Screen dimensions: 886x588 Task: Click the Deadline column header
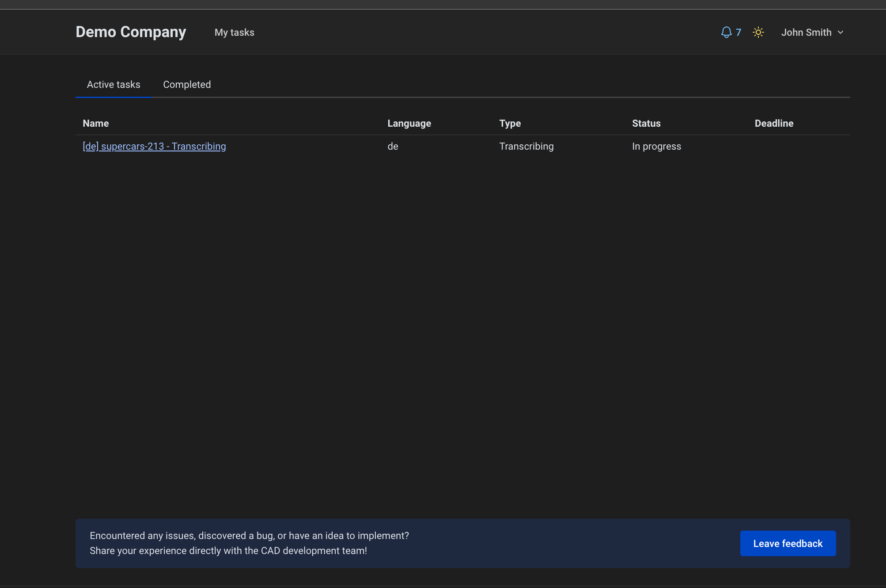click(x=774, y=123)
